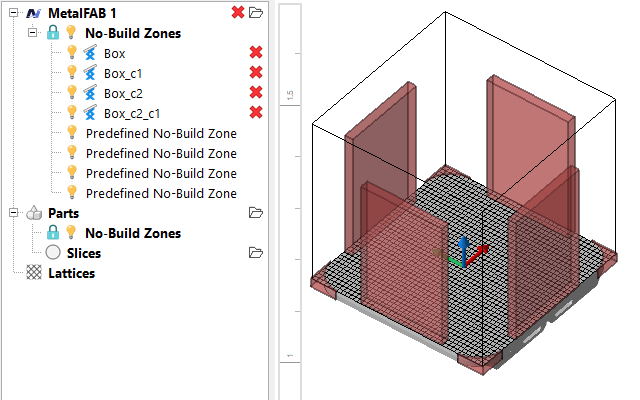Toggle bulb of No-Build Zones under Parts
Image resolution: width=640 pixels, height=400 pixels.
[71, 232]
